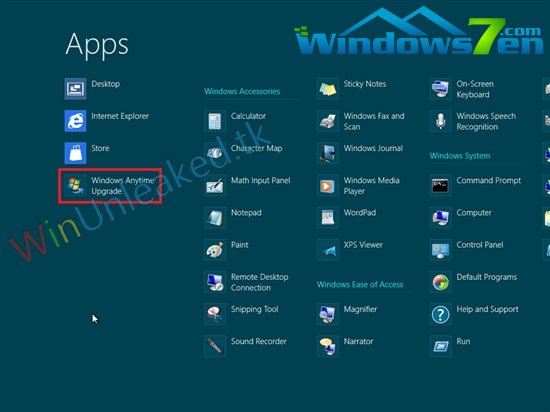Launch Windows Media Player icon
The width and height of the screenshot is (550, 412).
328,185
